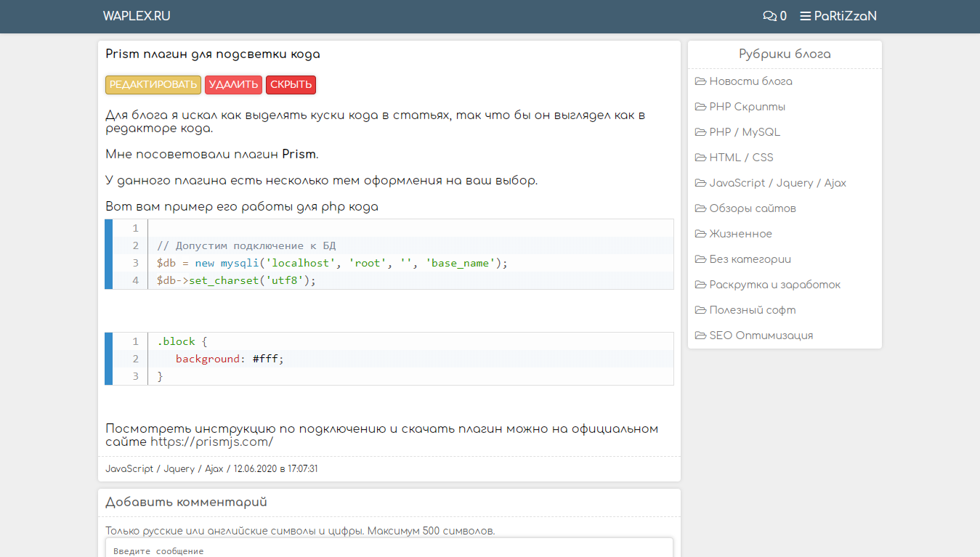The image size is (980, 557).
Task: Focus the comment message input field
Action: (389, 548)
